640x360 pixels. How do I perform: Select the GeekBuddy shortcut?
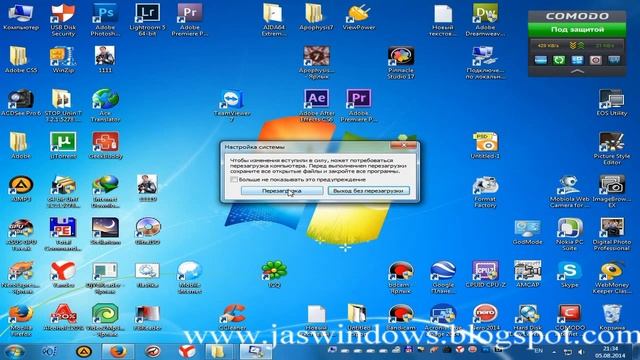coord(105,146)
